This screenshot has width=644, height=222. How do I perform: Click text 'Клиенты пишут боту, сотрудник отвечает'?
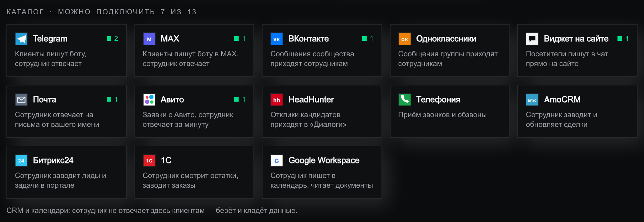[x=50, y=59]
